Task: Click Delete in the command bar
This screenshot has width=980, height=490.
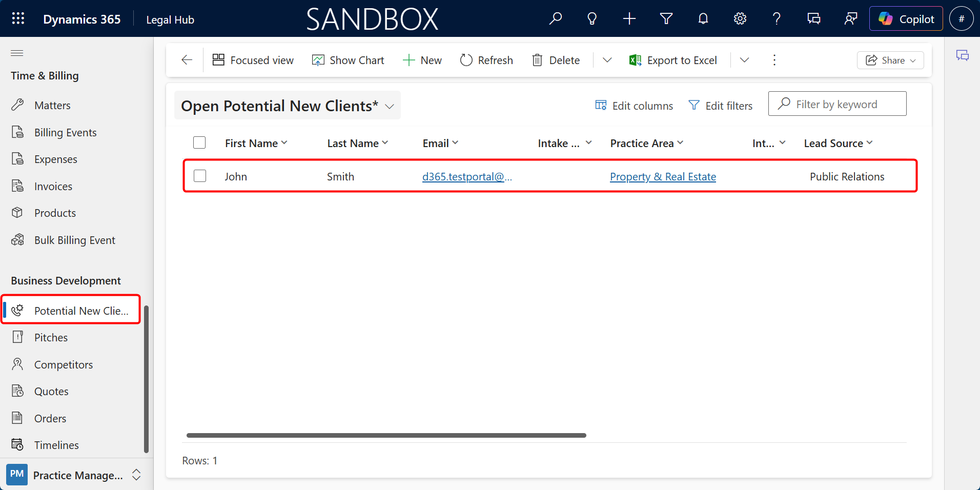Action: click(x=556, y=60)
